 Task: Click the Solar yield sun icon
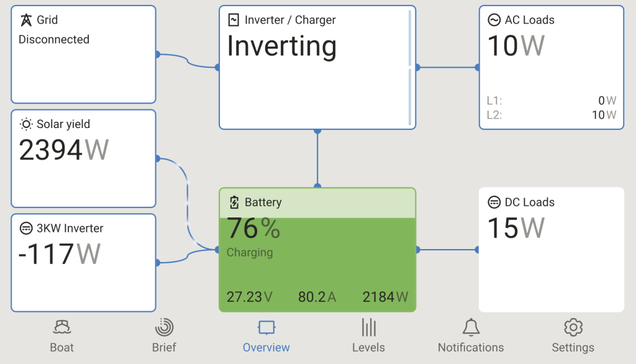[x=26, y=124]
